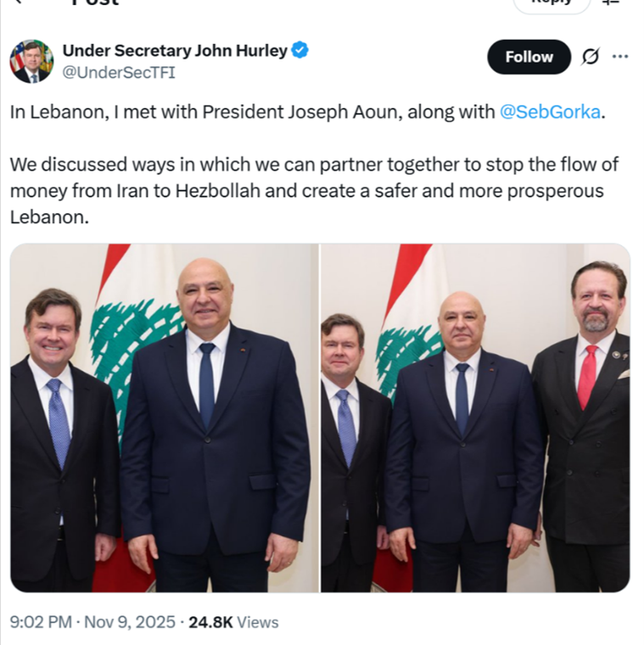Click the 24.8K Views count
The height and width of the screenshot is (645, 644).
tap(233, 622)
